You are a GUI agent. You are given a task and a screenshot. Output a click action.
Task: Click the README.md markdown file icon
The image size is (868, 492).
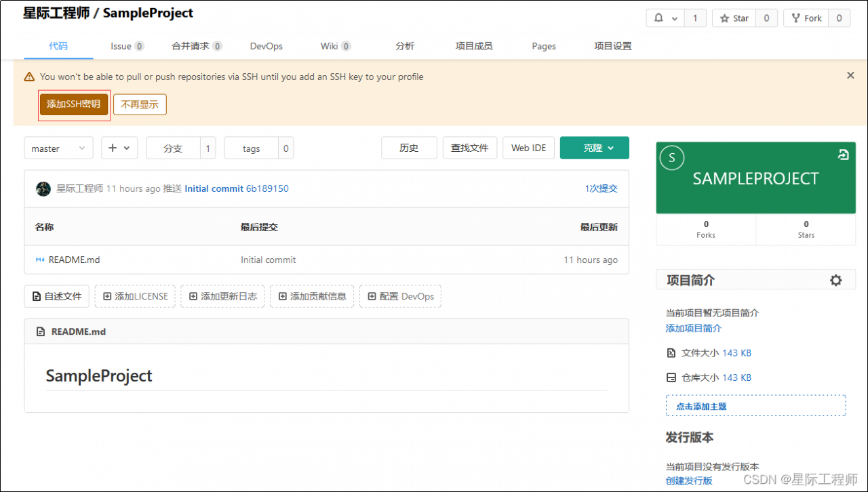[x=40, y=260]
